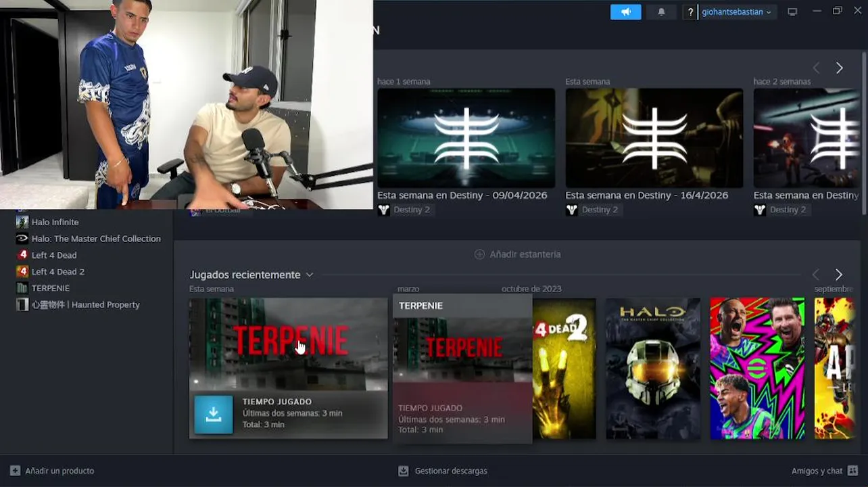The height and width of the screenshot is (487, 868).
Task: Click the TERPENIE list icon
Action: (22, 288)
